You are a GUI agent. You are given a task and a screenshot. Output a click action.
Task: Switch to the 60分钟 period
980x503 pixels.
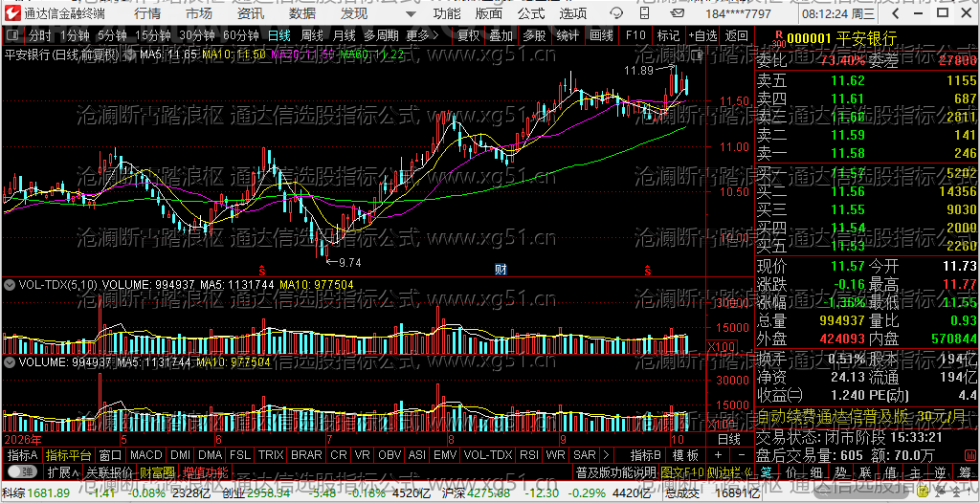click(240, 35)
